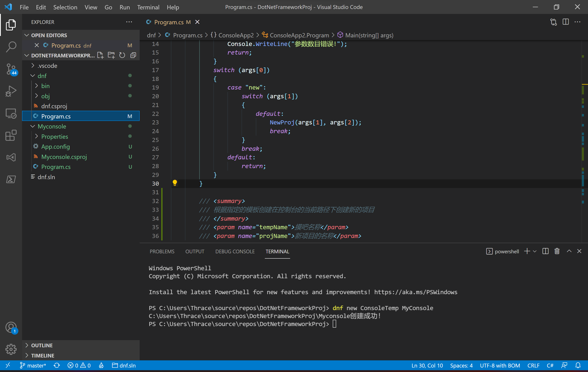This screenshot has height=372, width=588.
Task: Expand the OUTLINE section
Action: [x=42, y=345]
